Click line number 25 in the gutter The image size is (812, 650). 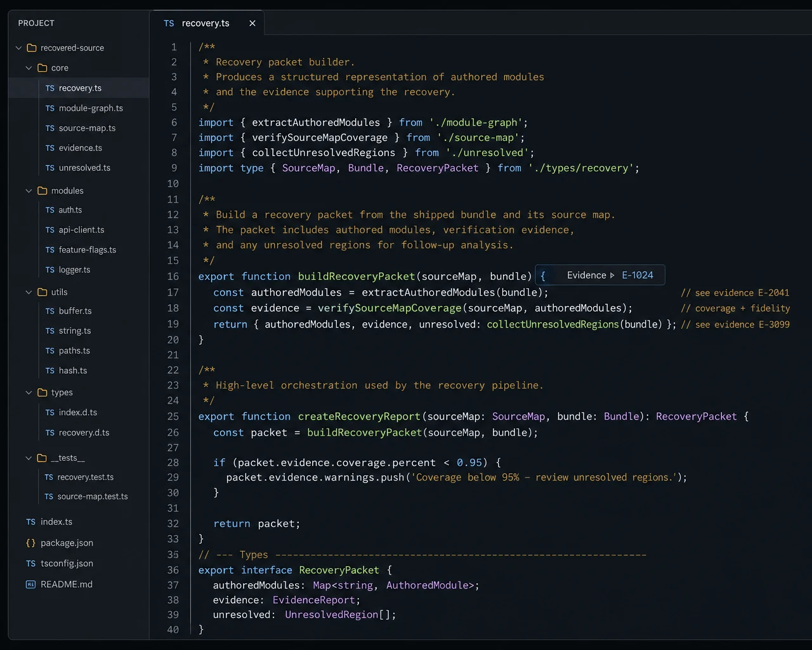pos(173,416)
